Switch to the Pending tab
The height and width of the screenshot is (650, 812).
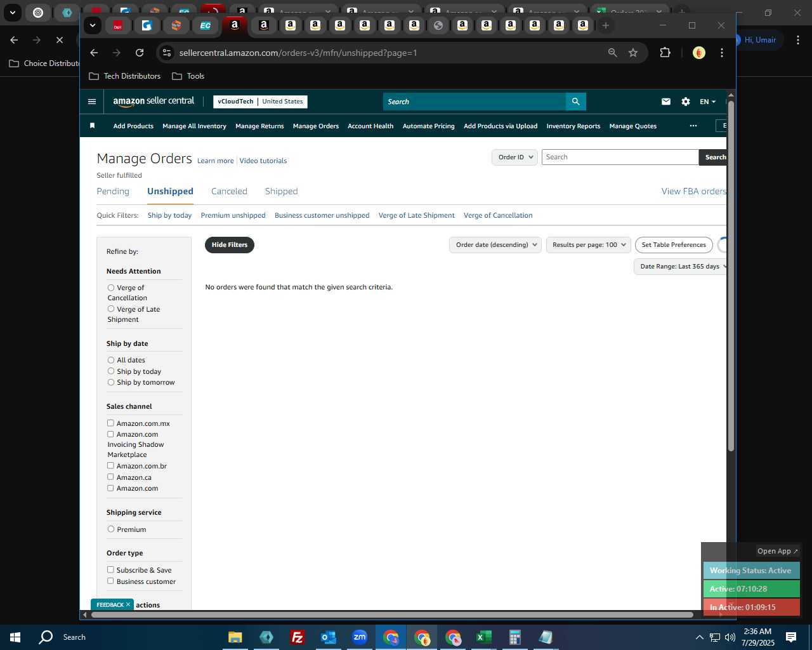click(113, 191)
